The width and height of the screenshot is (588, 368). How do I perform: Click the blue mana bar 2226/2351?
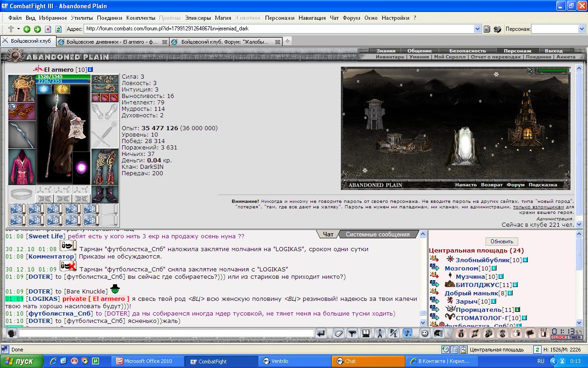pyautogui.click(x=63, y=81)
